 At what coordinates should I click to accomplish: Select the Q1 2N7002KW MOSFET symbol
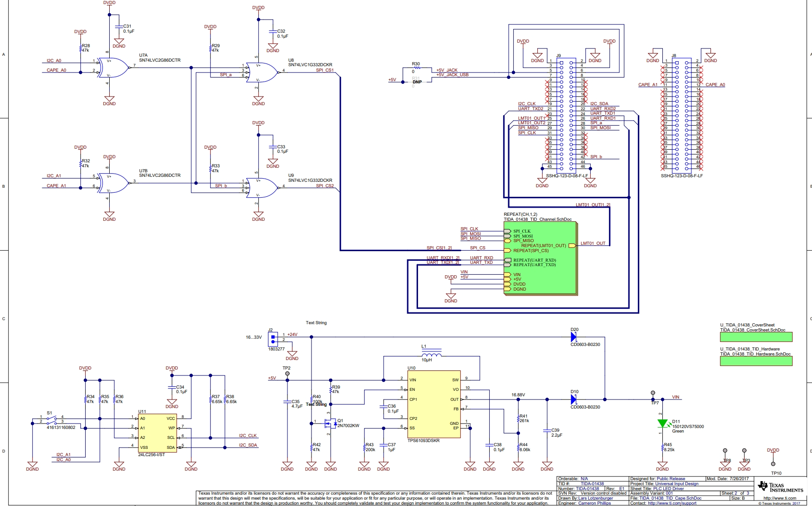click(x=330, y=424)
